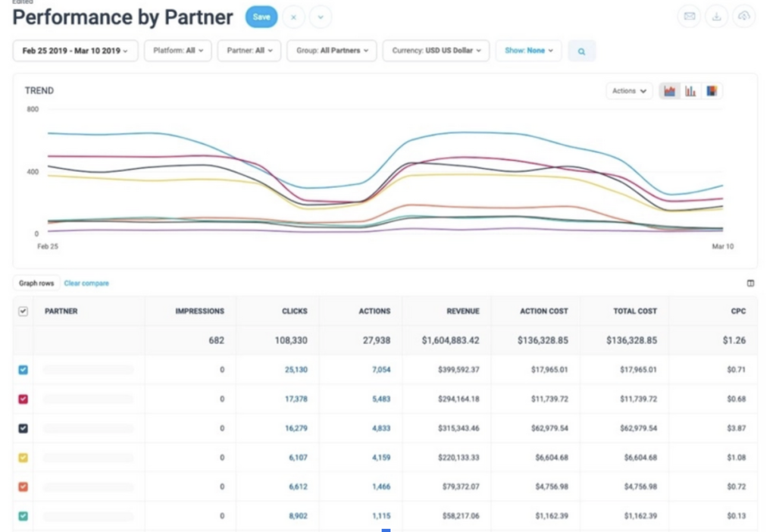Image resolution: width=776 pixels, height=532 pixels.
Task: Expand the chevron menu beside Save
Action: pos(321,17)
